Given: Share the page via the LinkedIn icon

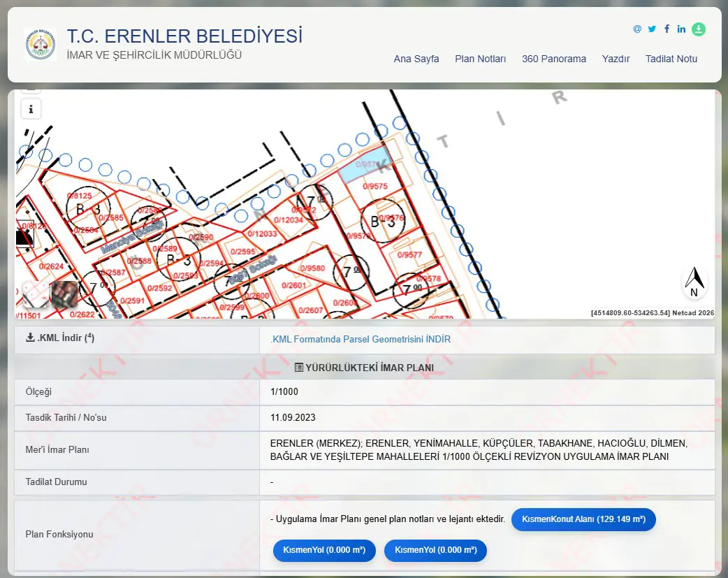Looking at the screenshot, I should tap(681, 29).
